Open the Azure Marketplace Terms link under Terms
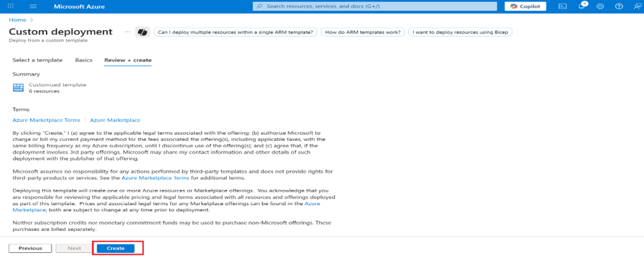This screenshot has width=644, height=256. pyautogui.click(x=47, y=120)
